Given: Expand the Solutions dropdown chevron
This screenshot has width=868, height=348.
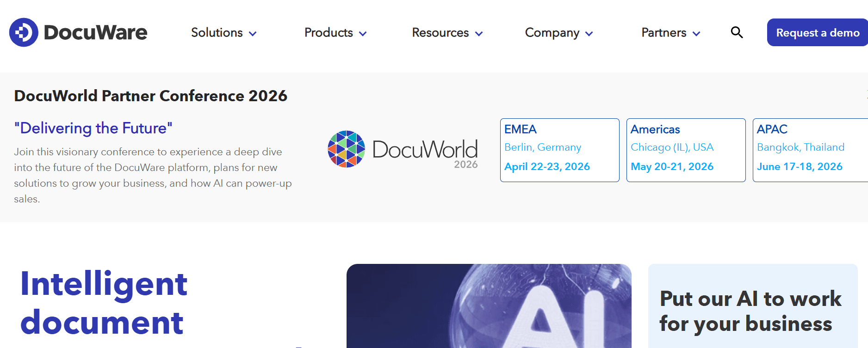Looking at the screenshot, I should pos(253,34).
